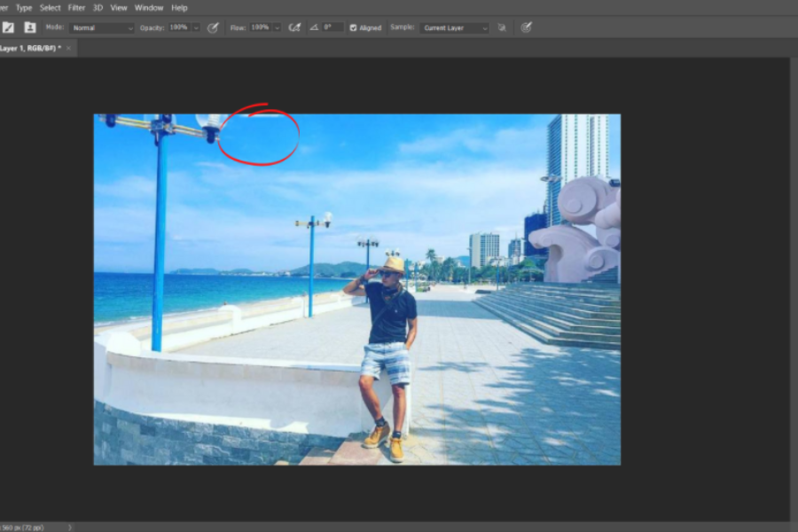
Task: Open the Filter menu
Action: (76, 7)
